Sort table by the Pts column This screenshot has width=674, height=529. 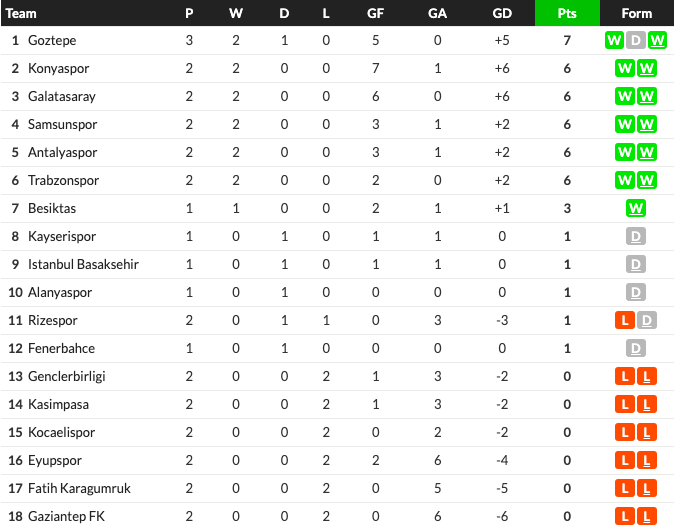[x=567, y=13]
